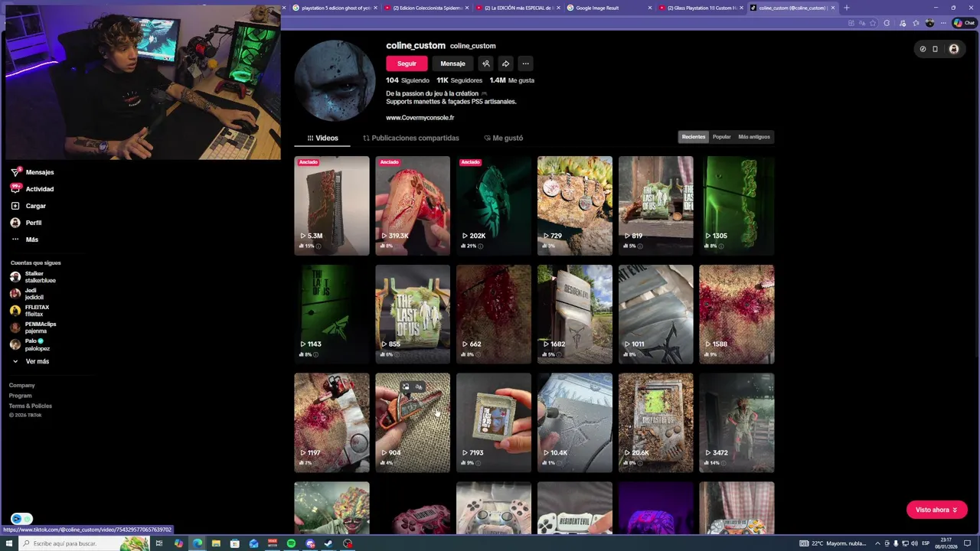Screen dimensions: 980x551
Task: Click the coline_custom profile avatar
Action: [x=335, y=81]
